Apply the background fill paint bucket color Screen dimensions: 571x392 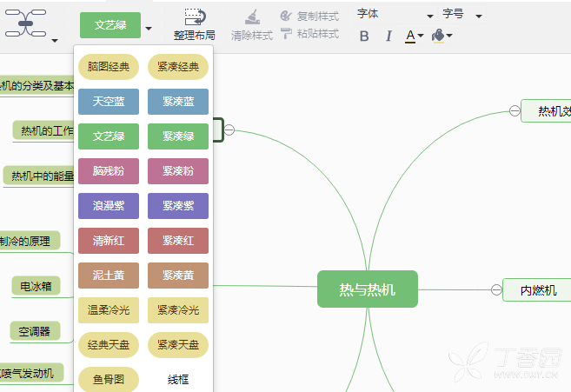[x=438, y=36]
